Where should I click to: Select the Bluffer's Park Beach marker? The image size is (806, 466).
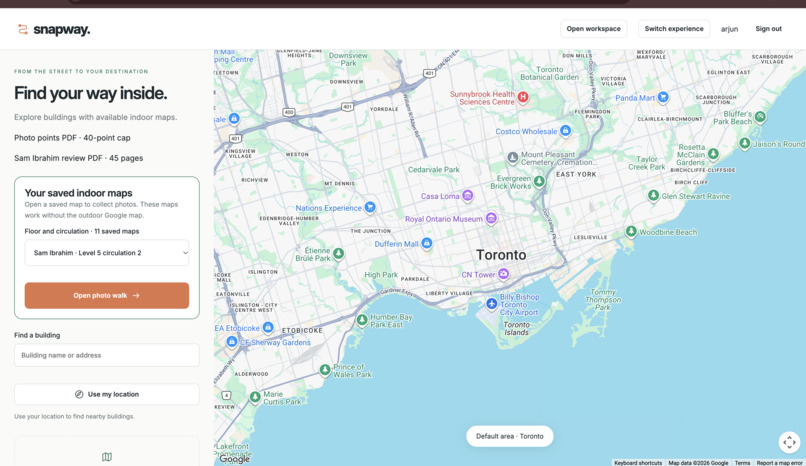[760, 117]
